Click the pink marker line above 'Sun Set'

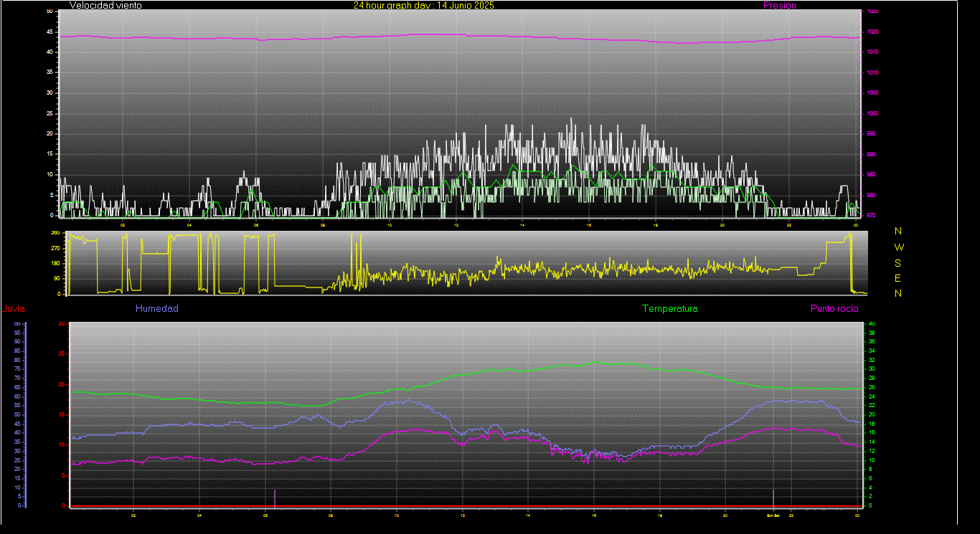773,497
